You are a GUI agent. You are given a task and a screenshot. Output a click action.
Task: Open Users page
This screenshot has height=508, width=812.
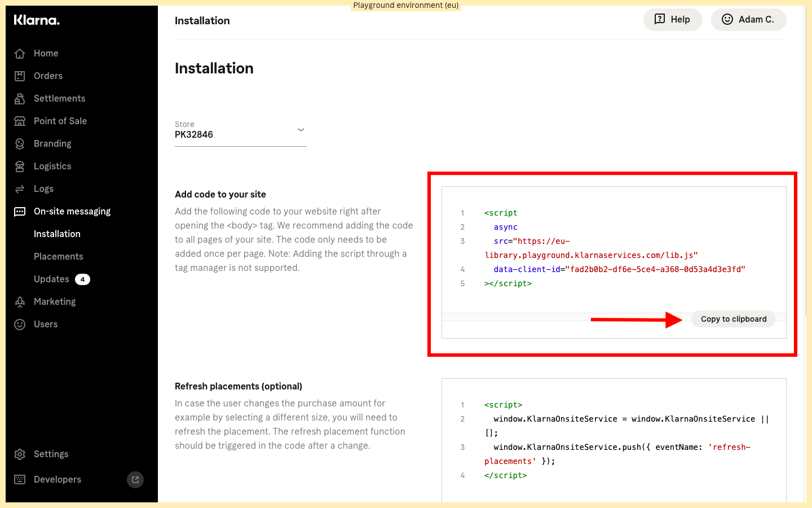click(x=46, y=324)
